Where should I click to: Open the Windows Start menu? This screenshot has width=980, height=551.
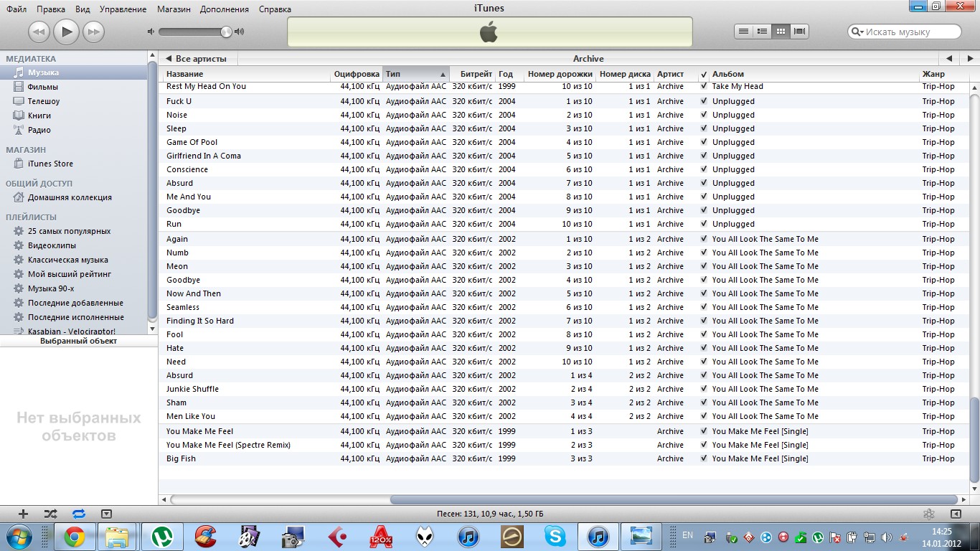(19, 536)
